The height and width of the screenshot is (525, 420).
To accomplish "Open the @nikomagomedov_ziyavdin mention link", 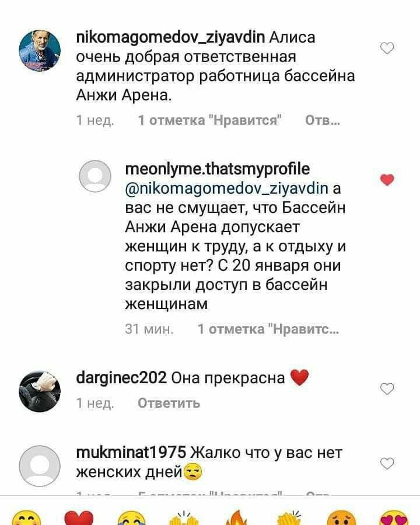I will [x=227, y=188].
